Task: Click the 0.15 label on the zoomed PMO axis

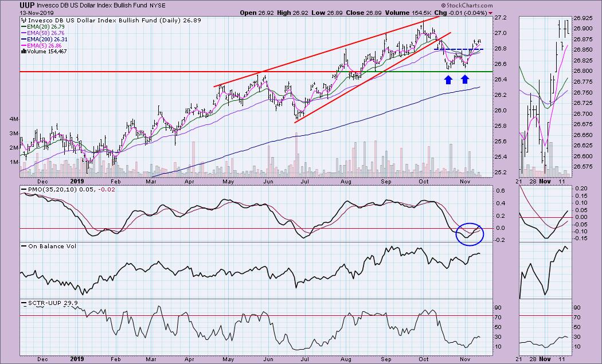Action: point(582,195)
